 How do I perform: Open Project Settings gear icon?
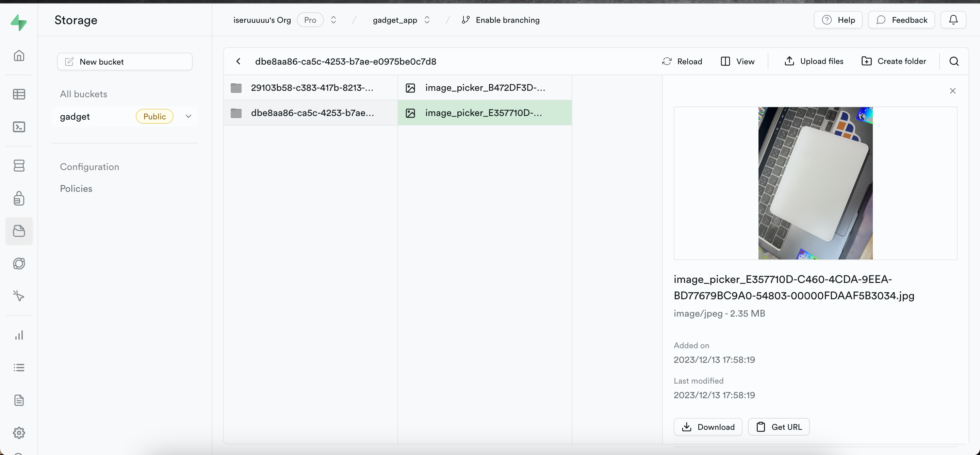19,433
